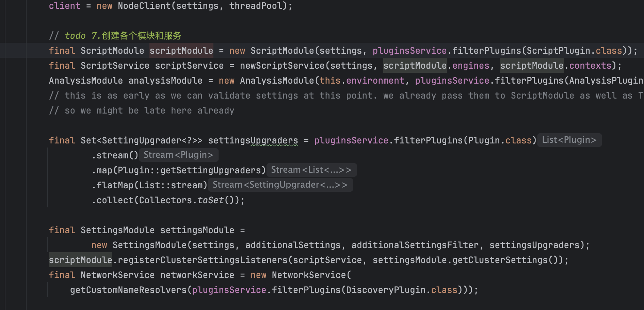The image size is (644, 310).
Task: Click the 'Stream<Plugin>' inlay hint after .stream()
Action: point(178,155)
